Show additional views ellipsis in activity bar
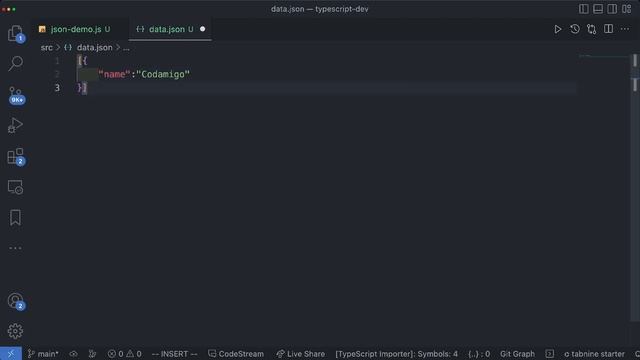The height and width of the screenshot is (360, 640). click(x=15, y=248)
